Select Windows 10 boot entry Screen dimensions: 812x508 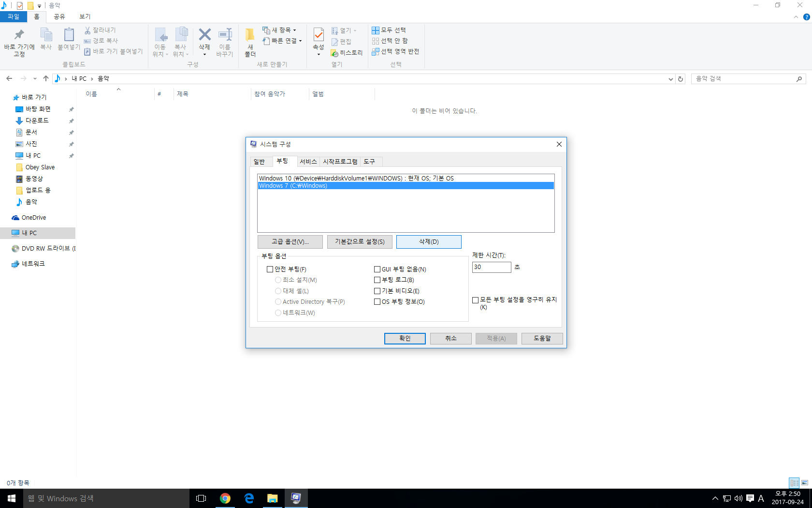click(406, 179)
